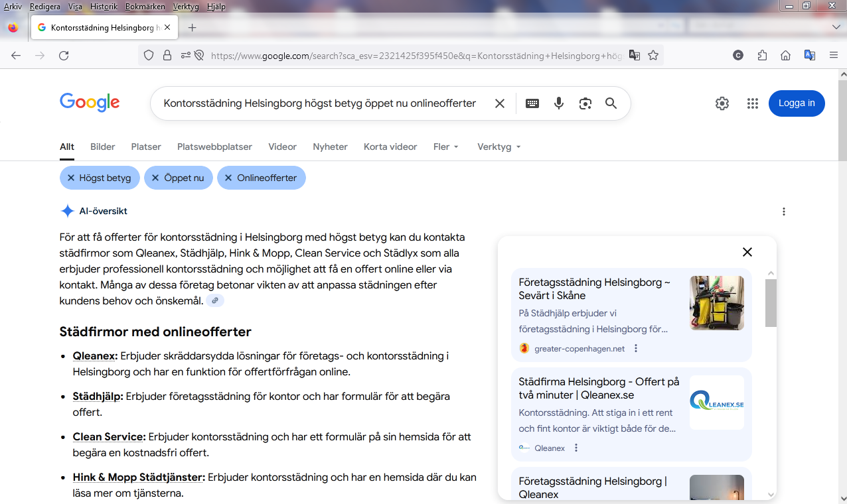
Task: Click the browser reload page icon
Action: click(64, 56)
